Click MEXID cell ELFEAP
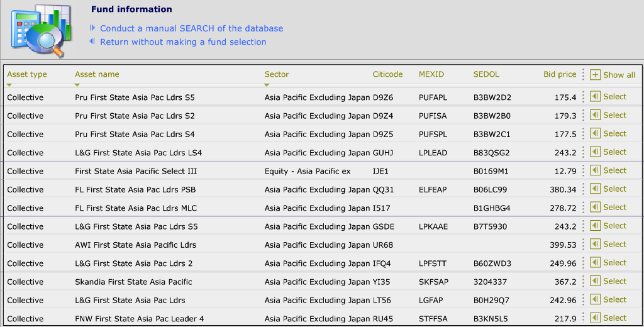644x327 pixels. tap(433, 190)
